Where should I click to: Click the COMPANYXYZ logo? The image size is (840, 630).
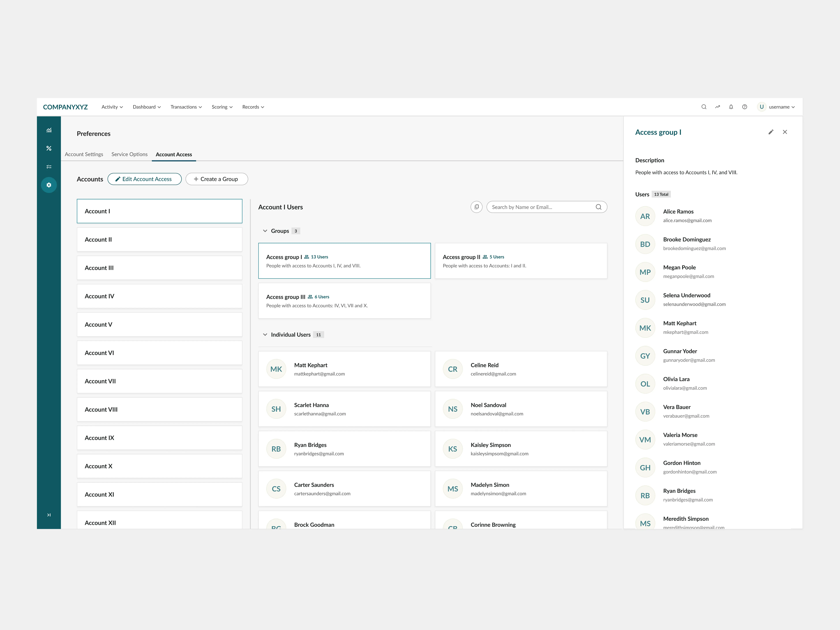pos(65,107)
